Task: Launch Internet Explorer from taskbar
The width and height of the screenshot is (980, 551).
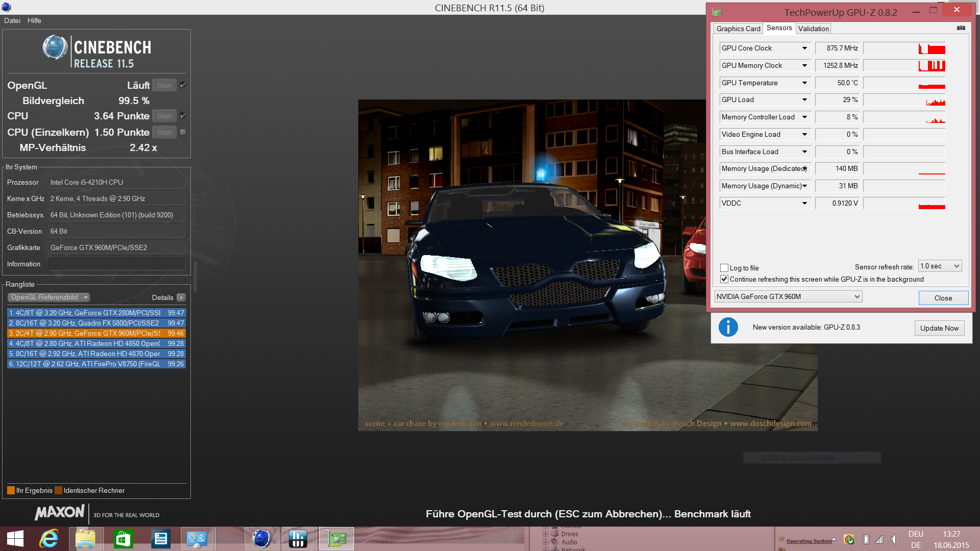Action: pyautogui.click(x=49, y=539)
